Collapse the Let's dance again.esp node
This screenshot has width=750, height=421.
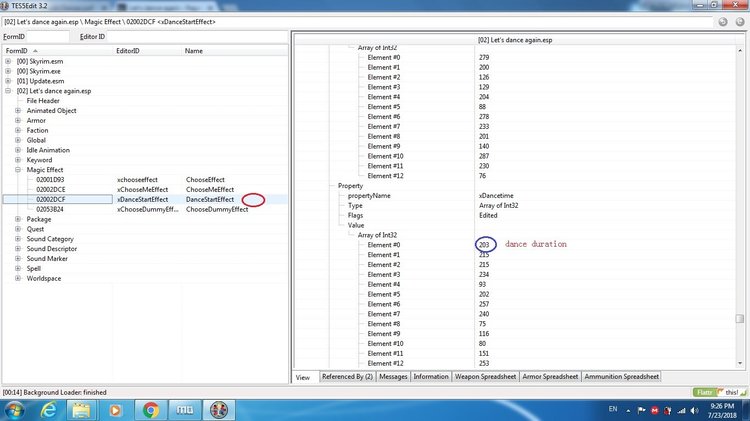(8, 91)
